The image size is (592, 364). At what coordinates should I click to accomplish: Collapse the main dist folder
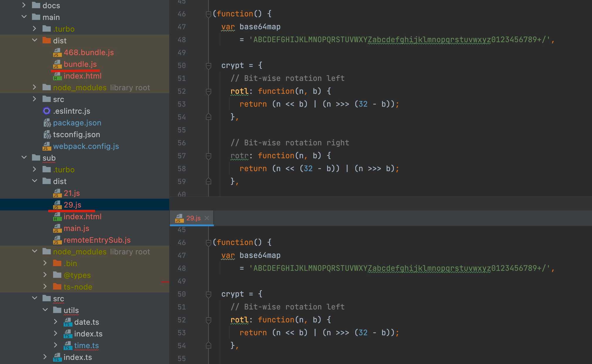pyautogui.click(x=35, y=40)
